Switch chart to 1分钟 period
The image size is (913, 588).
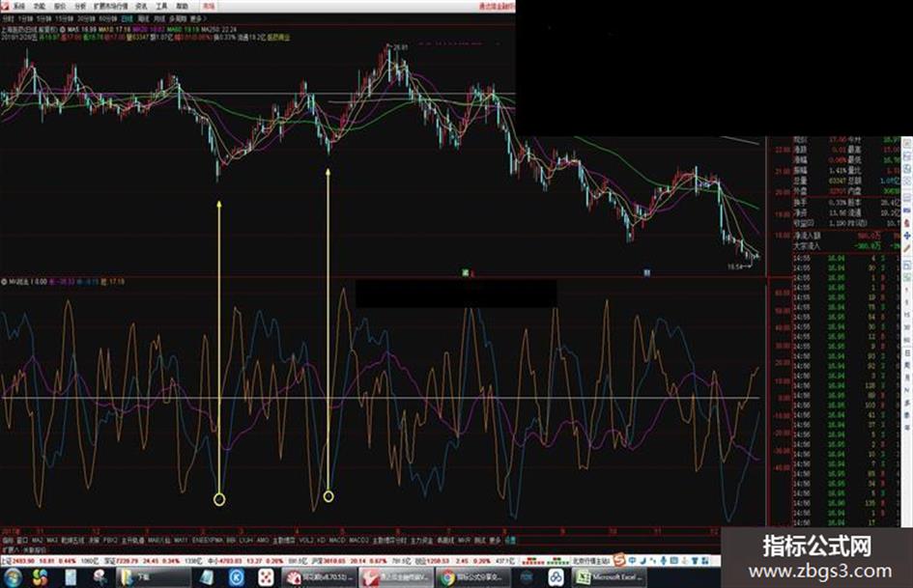pos(26,19)
